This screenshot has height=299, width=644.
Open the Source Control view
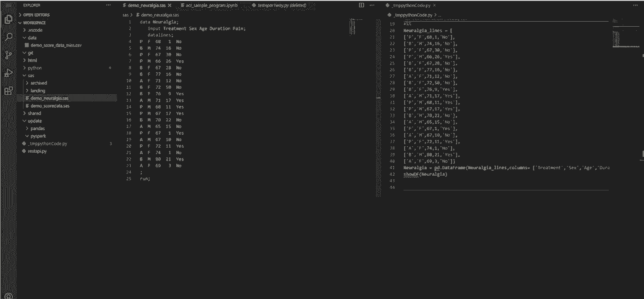coord(8,55)
